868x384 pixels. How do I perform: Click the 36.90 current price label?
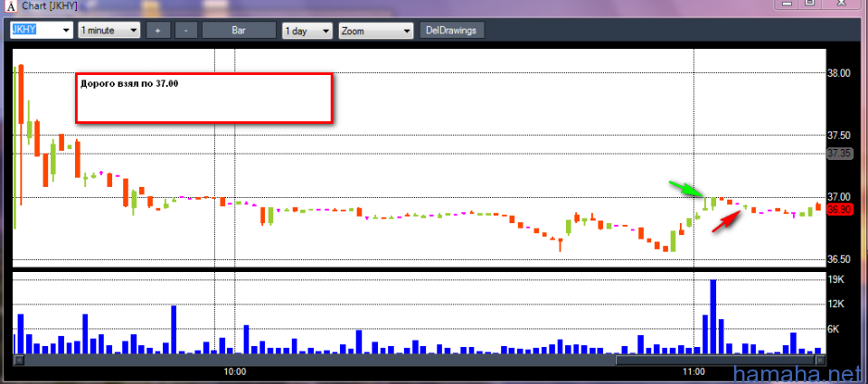(838, 210)
